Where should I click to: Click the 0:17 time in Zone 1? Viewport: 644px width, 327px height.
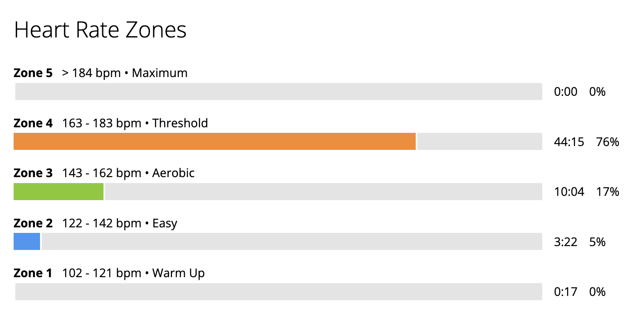coord(566,292)
